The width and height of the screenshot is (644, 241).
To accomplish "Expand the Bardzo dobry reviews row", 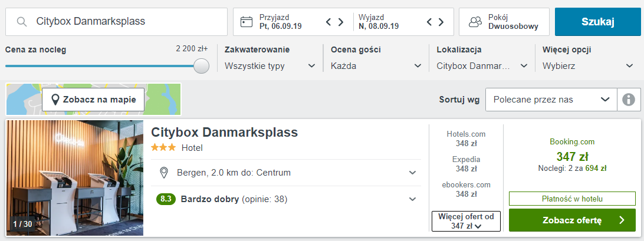I will coord(286,200).
